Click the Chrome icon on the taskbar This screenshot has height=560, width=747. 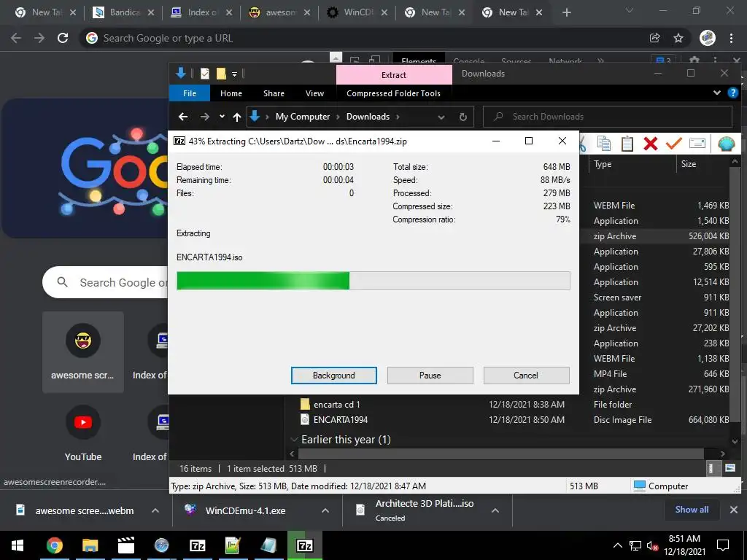[x=54, y=545]
